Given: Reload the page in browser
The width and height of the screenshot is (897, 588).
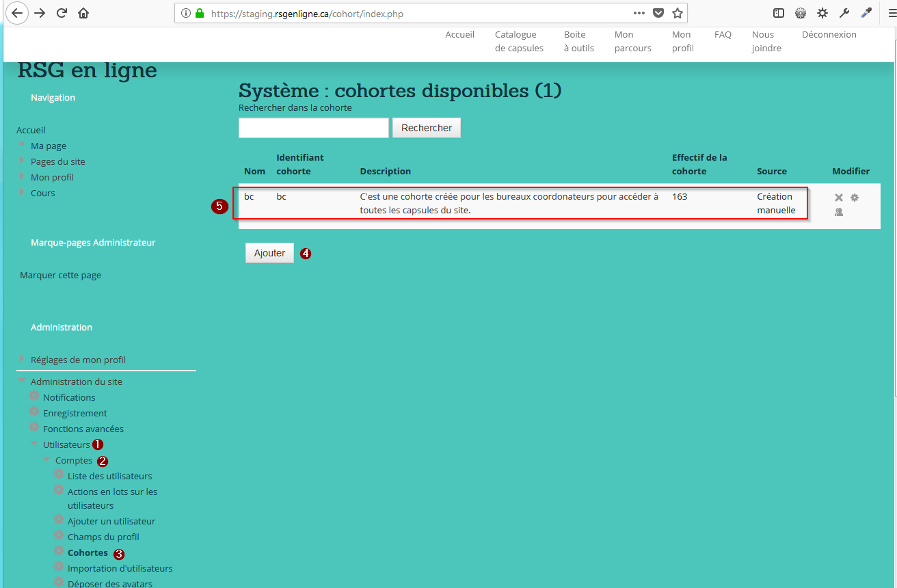Looking at the screenshot, I should coord(62,13).
